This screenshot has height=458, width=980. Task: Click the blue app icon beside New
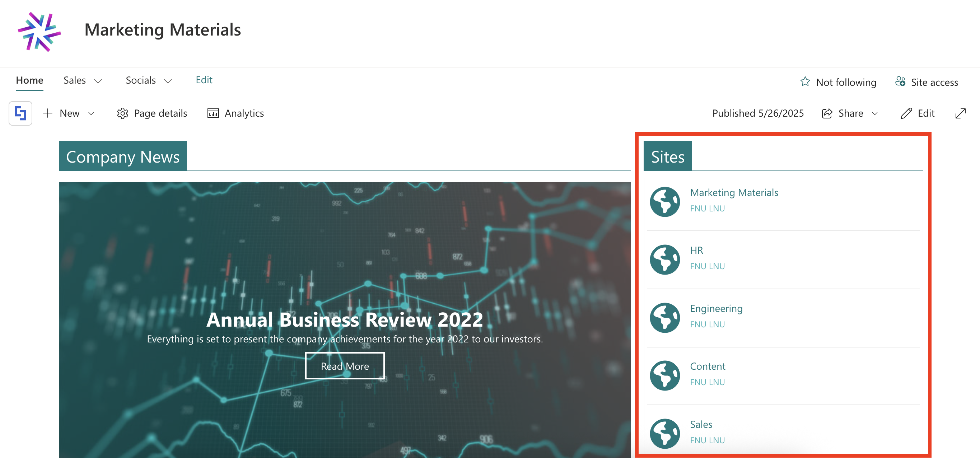20,113
